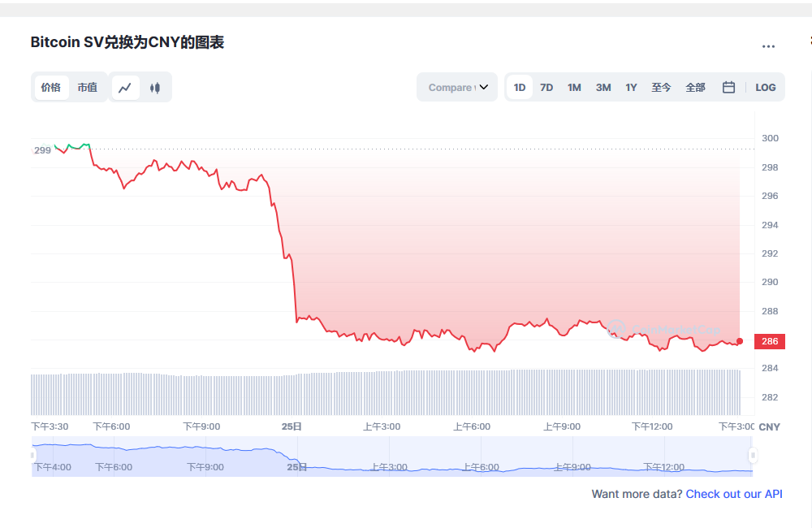This screenshot has height=528, width=812.
Task: Switch to line chart view icon
Action: tap(125, 88)
